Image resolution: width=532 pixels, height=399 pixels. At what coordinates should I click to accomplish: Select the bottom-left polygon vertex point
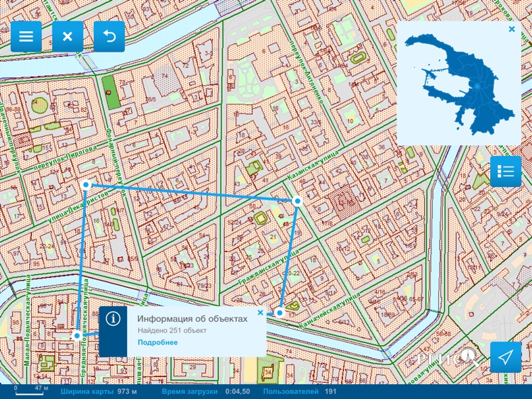[x=77, y=335]
